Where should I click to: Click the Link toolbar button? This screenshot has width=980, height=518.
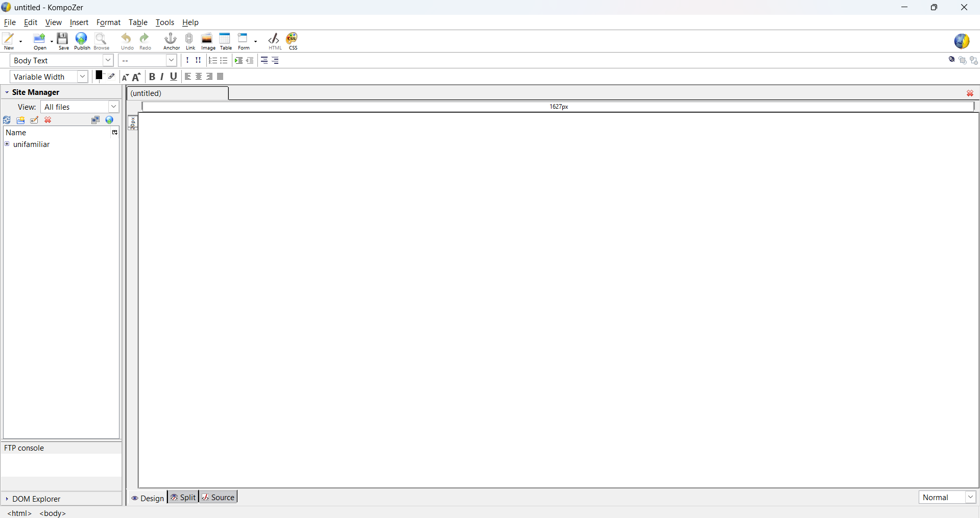190,41
